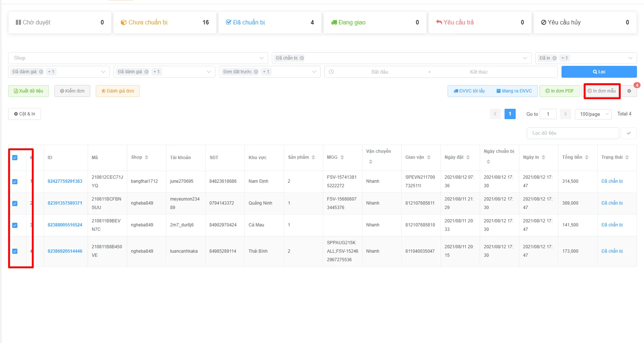Open the 'Cột & In' settings button
The width and height of the screenshot is (644, 343).
tap(24, 114)
